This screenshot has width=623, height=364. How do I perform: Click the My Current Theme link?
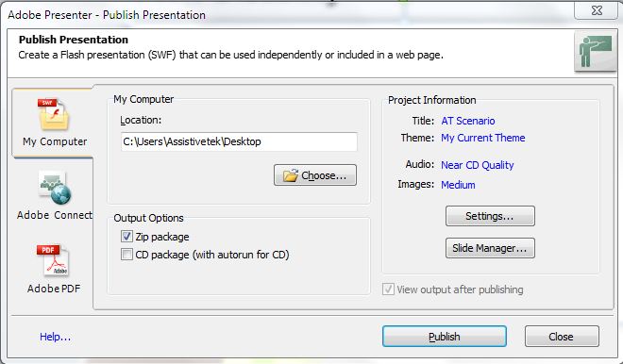(482, 138)
